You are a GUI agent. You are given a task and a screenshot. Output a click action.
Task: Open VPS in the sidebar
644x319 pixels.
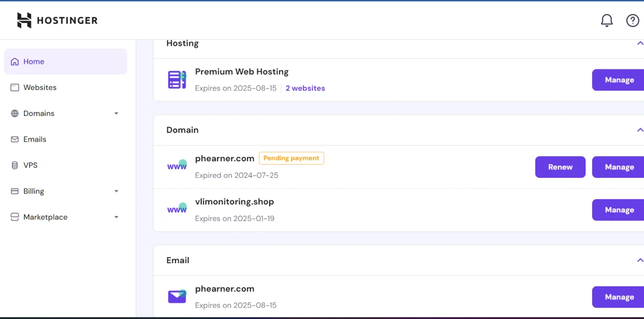coord(65,165)
